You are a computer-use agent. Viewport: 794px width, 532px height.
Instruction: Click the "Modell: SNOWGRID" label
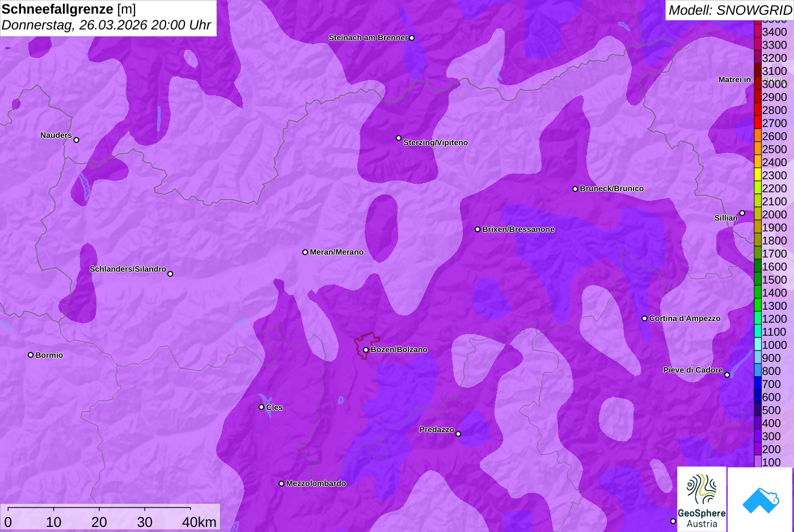pos(730,10)
